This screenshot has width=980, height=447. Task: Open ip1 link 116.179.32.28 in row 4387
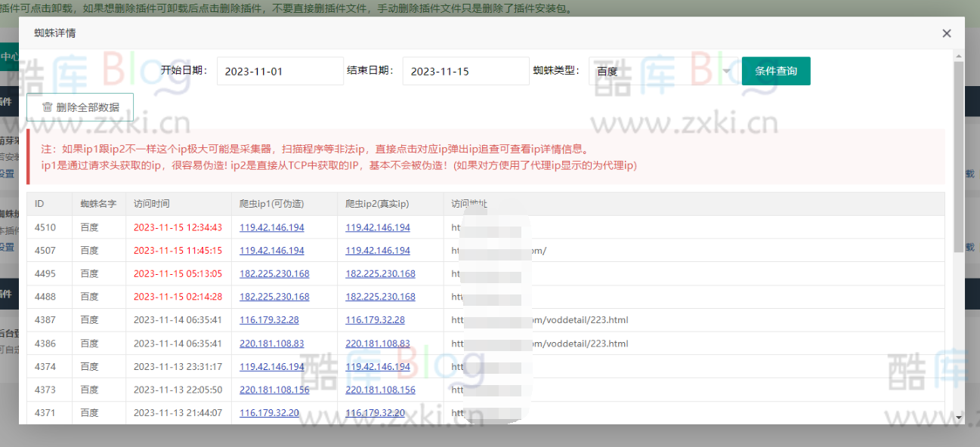[269, 320]
